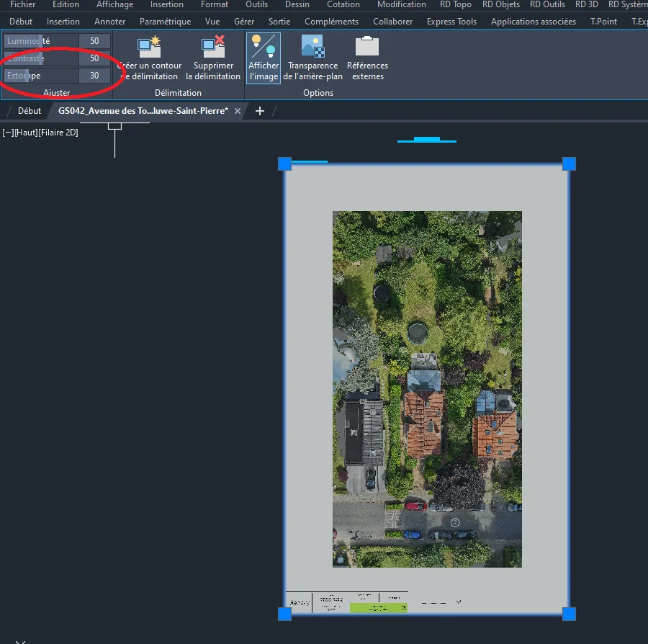Open Références externes palette
The image size is (648, 644).
[367, 48]
